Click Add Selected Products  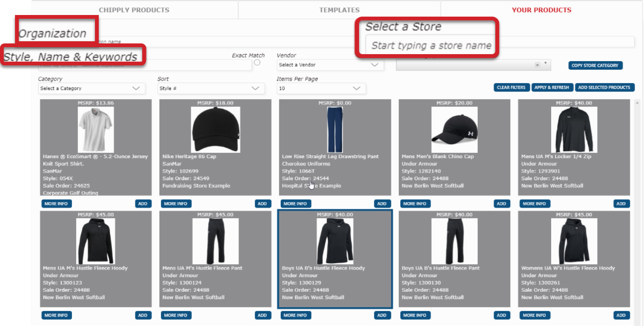pyautogui.click(x=605, y=87)
